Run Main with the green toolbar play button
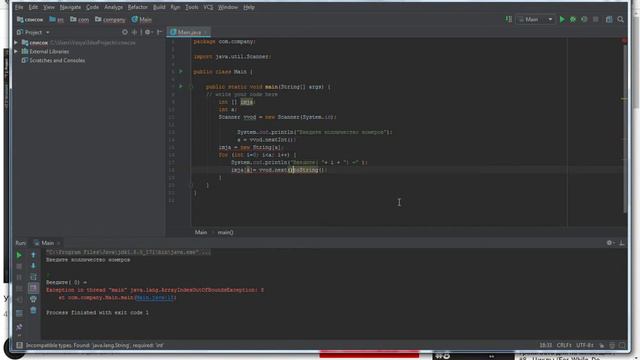Screen dimensions: 640x360 coord(562,19)
